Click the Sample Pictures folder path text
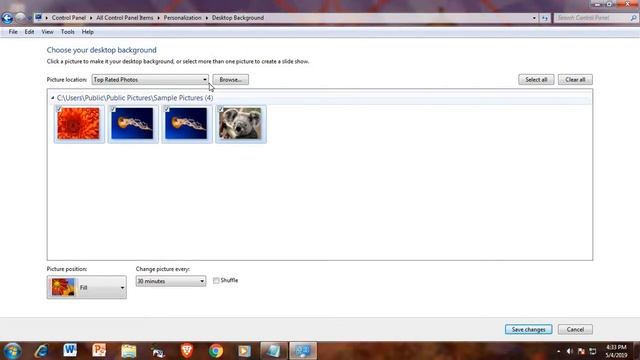640x360 pixels. (x=135, y=98)
